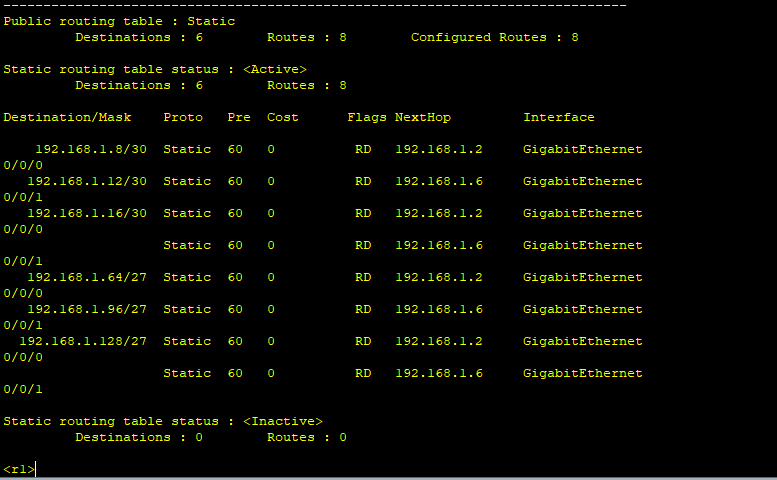This screenshot has height=480, width=777.
Task: Click the "NextHop" column header
Action: (423, 117)
